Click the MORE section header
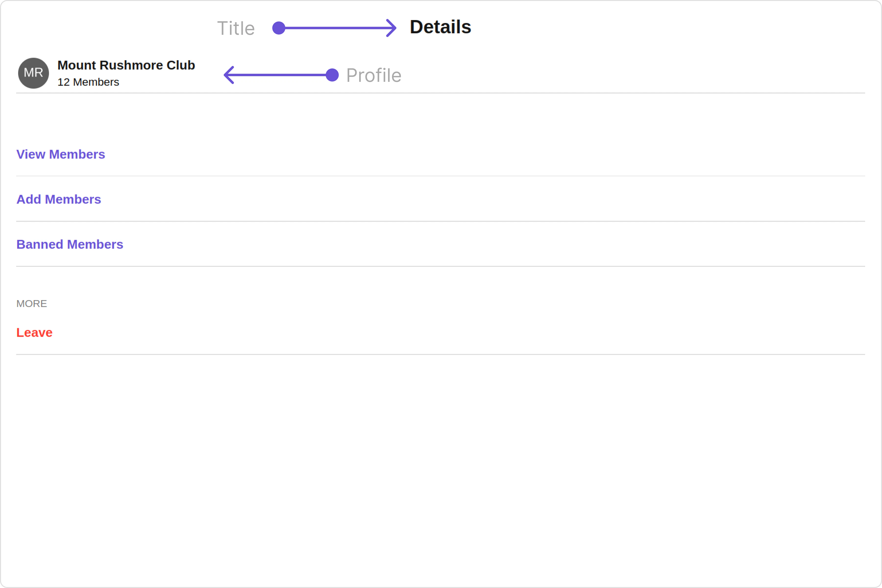Viewport: 882px width, 588px height. (32, 304)
